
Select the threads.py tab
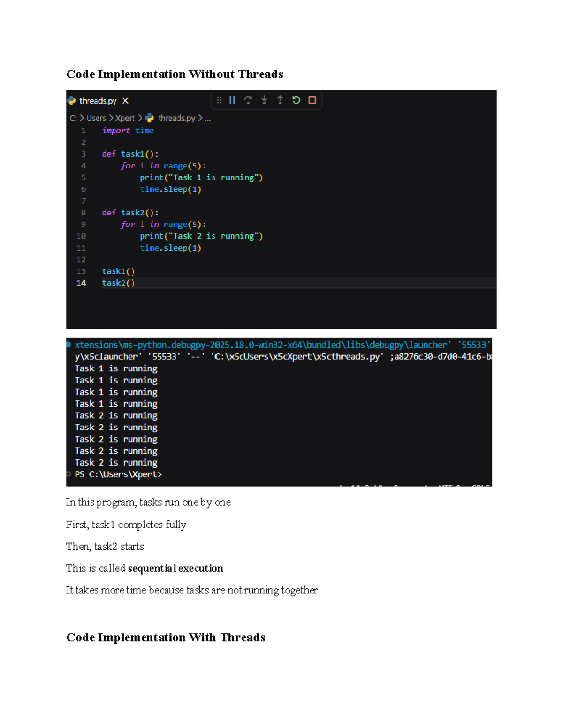[98, 101]
